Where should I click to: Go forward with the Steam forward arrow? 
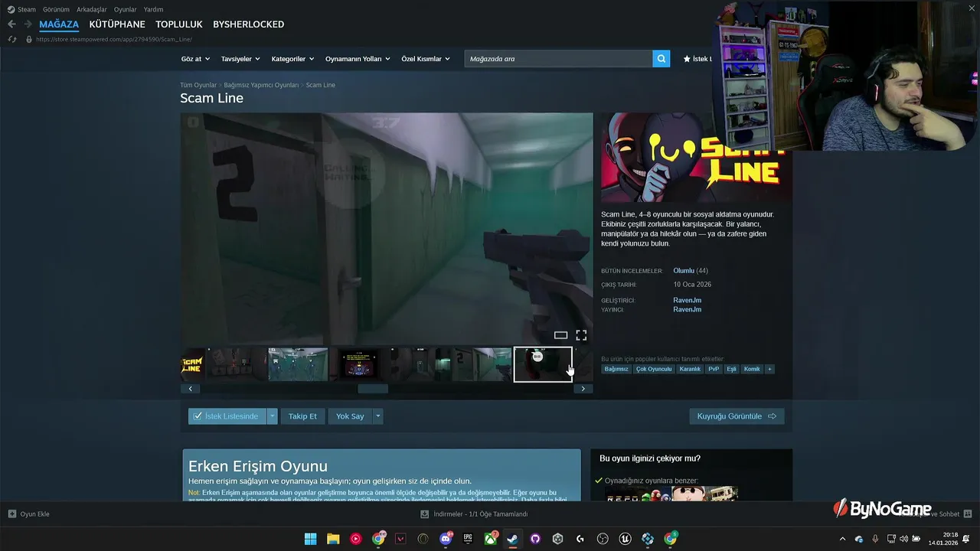pos(28,24)
